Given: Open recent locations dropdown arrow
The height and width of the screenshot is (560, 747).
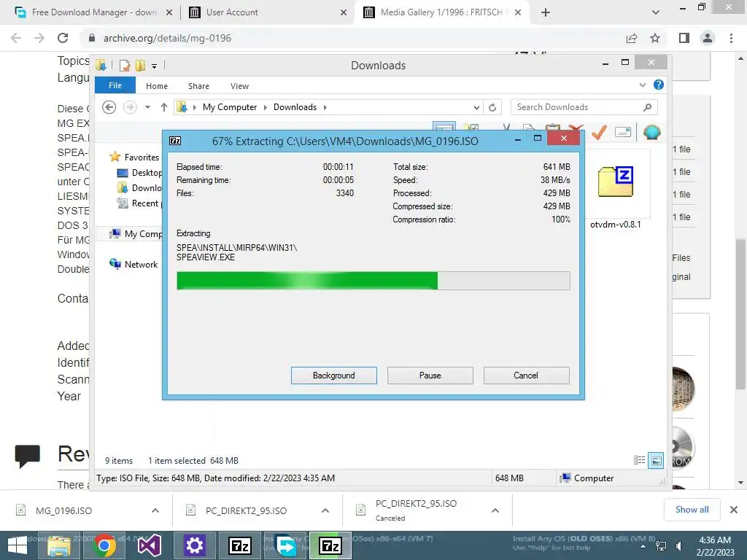Looking at the screenshot, I should pyautogui.click(x=147, y=107).
